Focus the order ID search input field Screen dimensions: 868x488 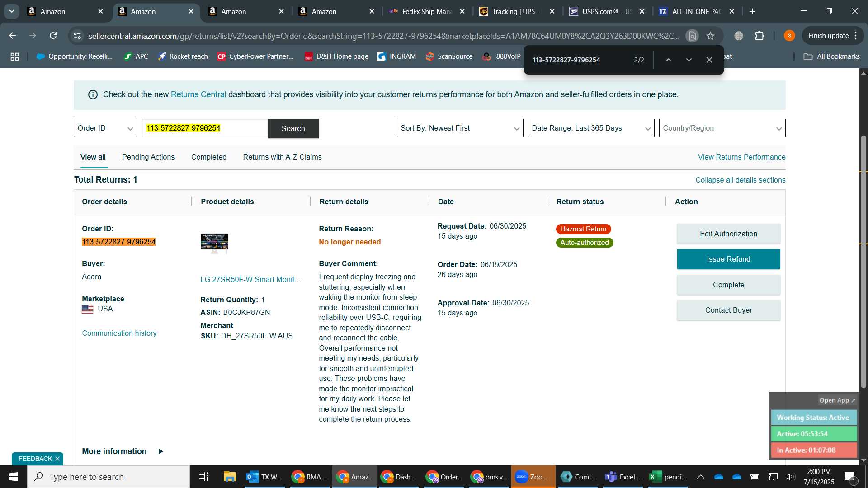click(205, 128)
